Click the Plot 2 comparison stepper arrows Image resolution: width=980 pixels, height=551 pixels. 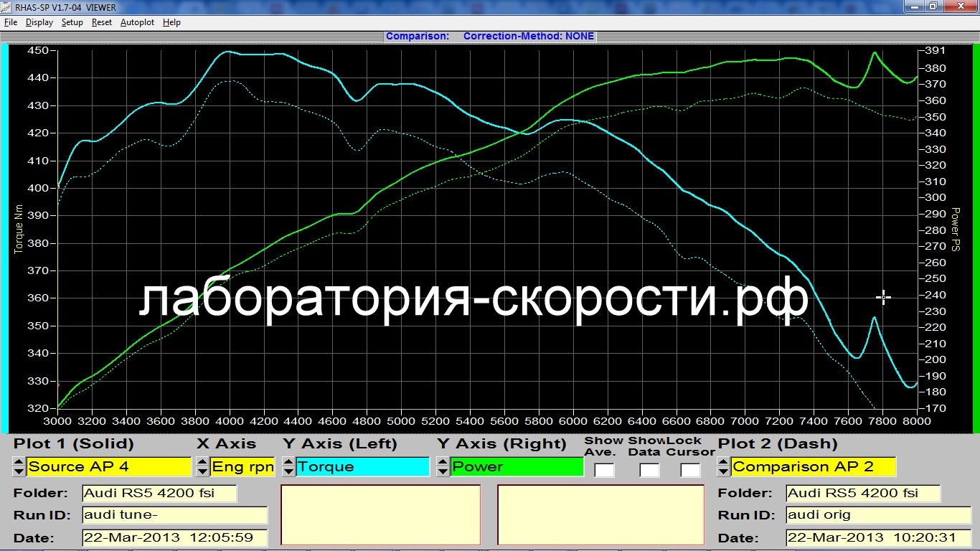pyautogui.click(x=724, y=467)
